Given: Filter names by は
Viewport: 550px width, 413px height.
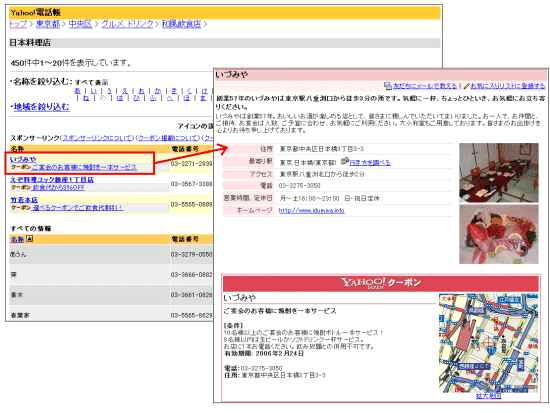Looking at the screenshot, I should coord(120,98).
